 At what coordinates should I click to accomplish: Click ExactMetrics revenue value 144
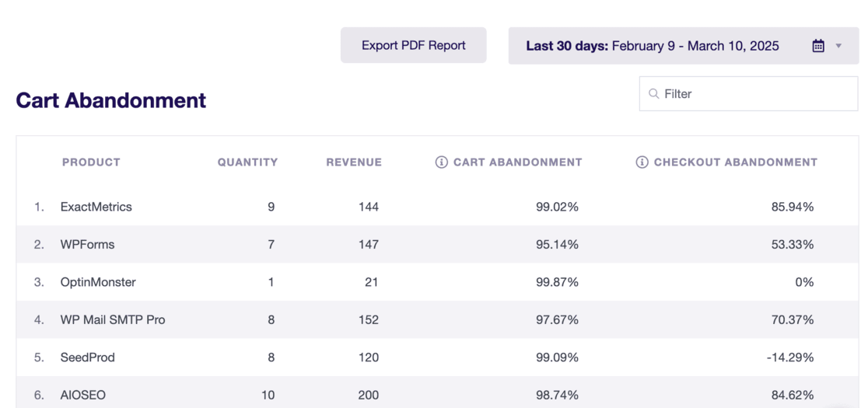pos(368,207)
